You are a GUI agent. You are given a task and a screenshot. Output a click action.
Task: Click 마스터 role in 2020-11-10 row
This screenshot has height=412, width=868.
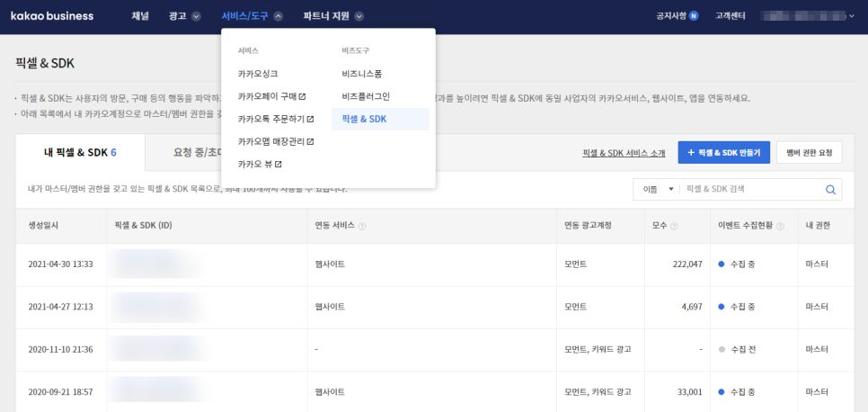[817, 349]
